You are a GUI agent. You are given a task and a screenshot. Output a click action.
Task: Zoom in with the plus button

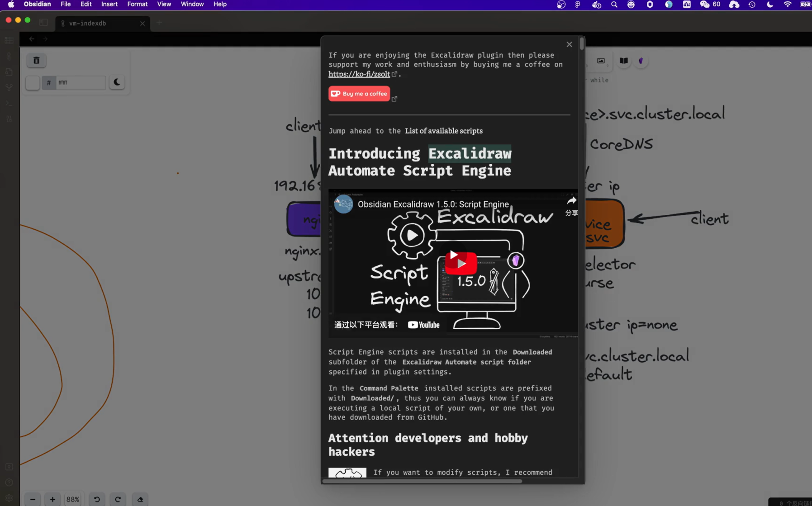52,499
